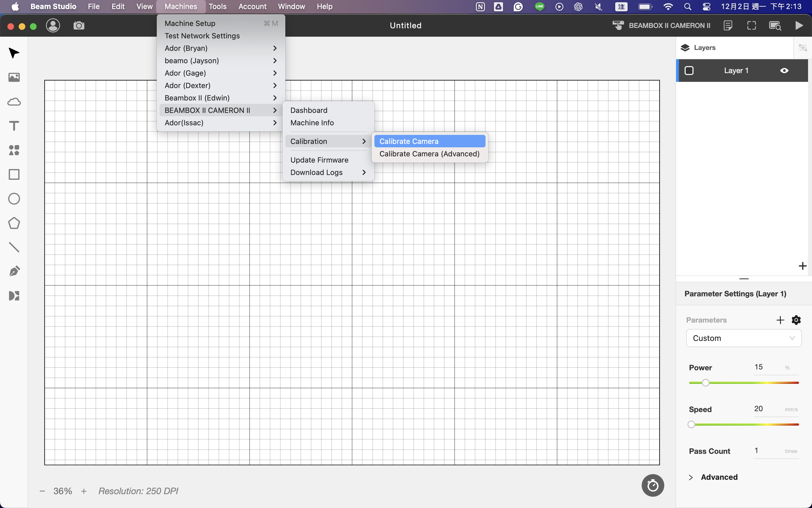
Task: Expand the Beambox II (Edwin) submenu
Action: click(x=221, y=98)
